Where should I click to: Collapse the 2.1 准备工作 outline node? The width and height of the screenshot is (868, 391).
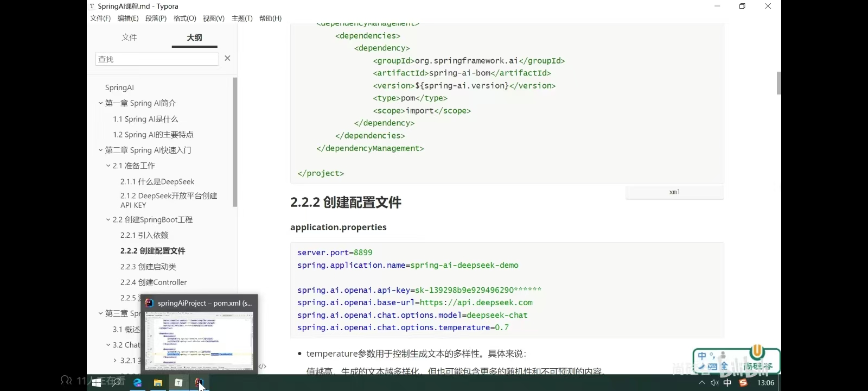108,166
